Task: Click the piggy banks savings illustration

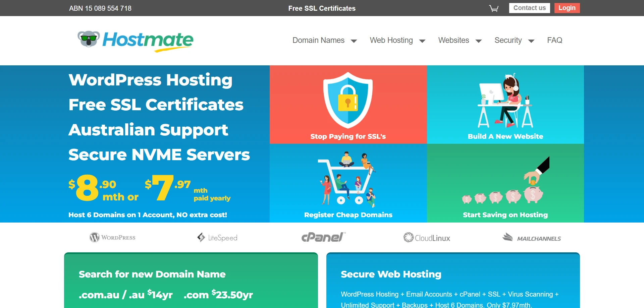Action: tap(505, 181)
